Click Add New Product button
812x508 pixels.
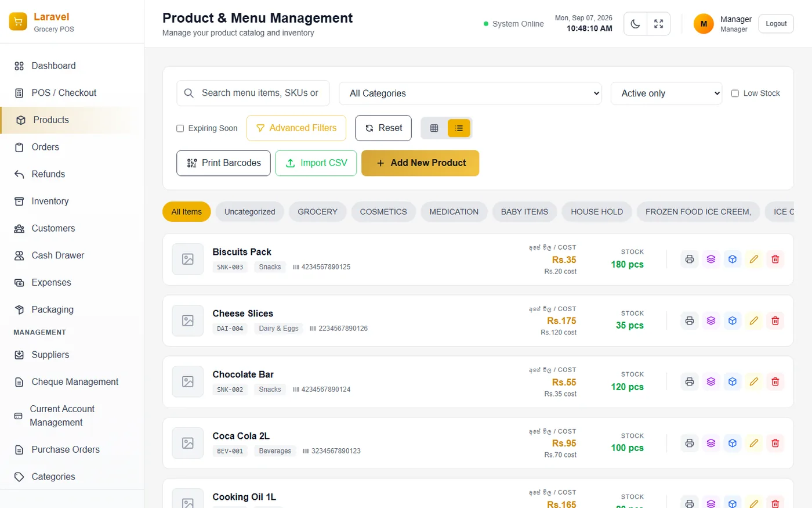(420, 163)
